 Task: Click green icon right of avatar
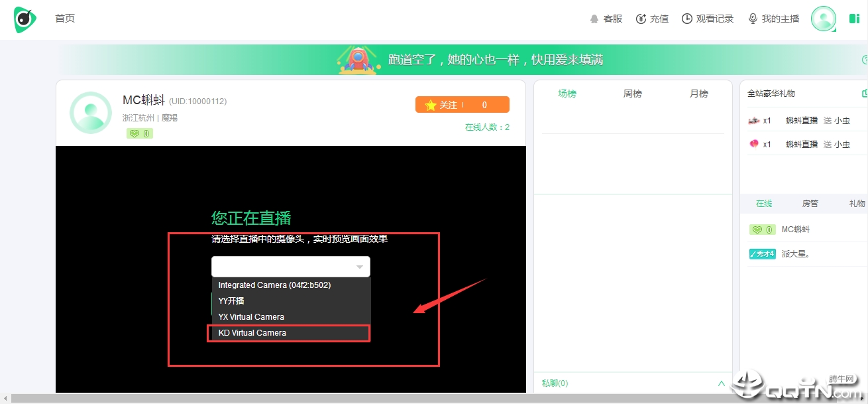click(854, 19)
